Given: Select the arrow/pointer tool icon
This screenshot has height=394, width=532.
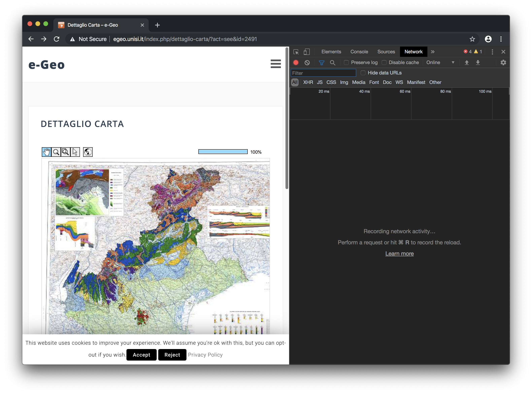Looking at the screenshot, I should [75, 152].
